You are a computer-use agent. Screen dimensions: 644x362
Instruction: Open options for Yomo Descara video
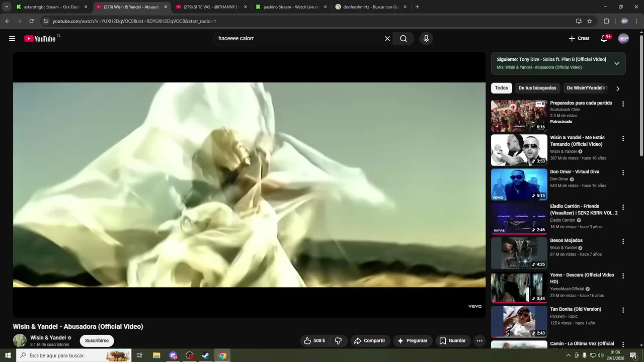[623, 276]
